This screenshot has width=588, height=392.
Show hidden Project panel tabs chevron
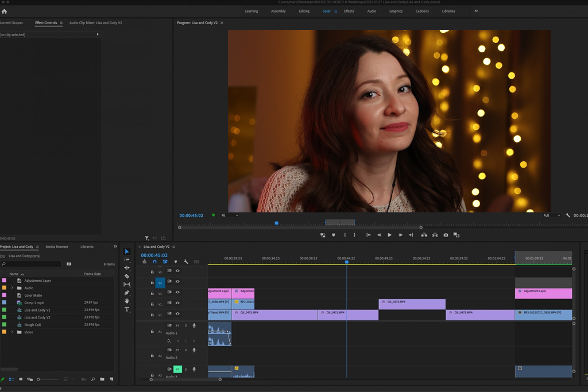pos(115,247)
